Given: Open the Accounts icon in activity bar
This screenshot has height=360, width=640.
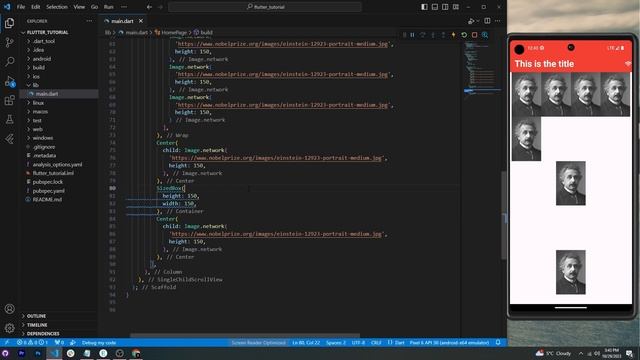Looking at the screenshot, I should pyautogui.click(x=9, y=309).
